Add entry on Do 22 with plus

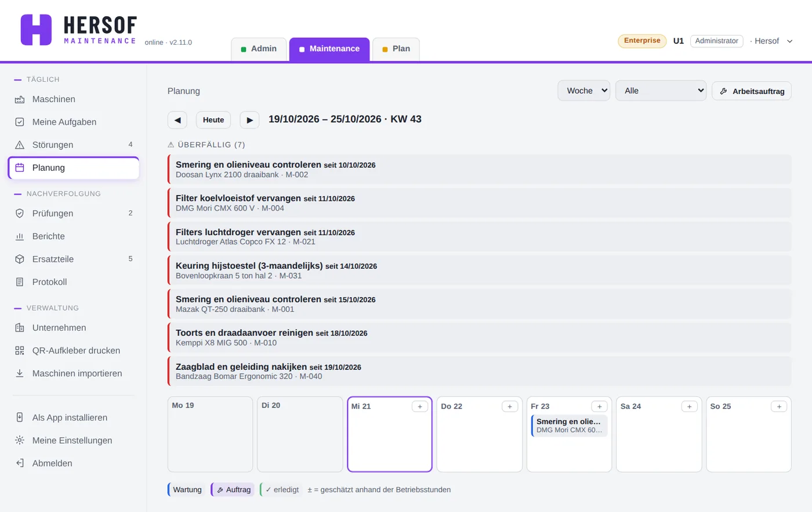tap(510, 406)
